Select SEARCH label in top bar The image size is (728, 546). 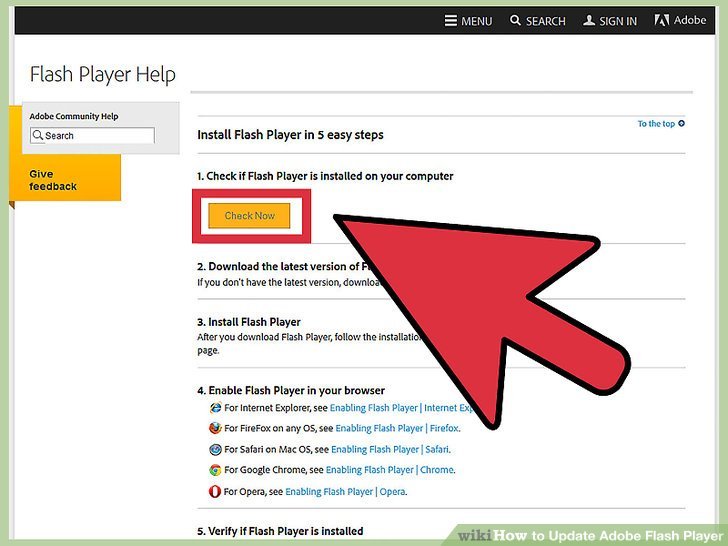546,21
